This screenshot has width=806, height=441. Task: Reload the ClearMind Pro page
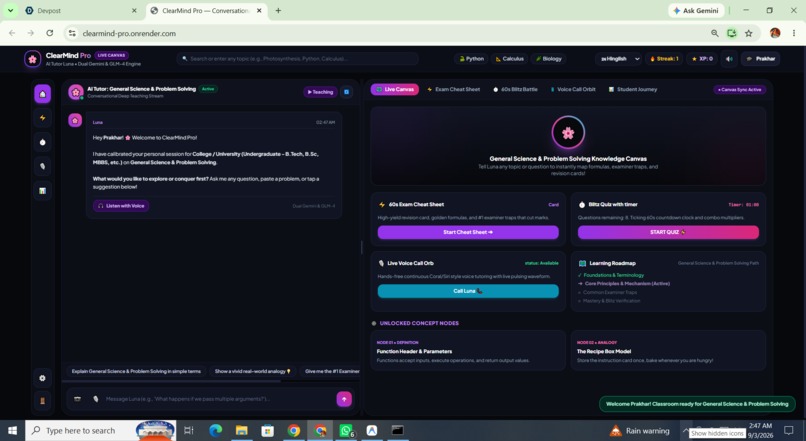point(49,33)
